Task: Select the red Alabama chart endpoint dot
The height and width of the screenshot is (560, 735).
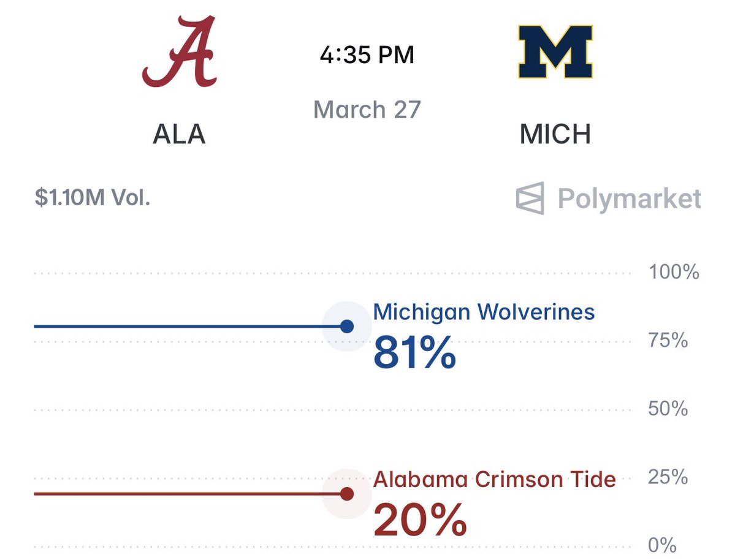Action: (347, 494)
